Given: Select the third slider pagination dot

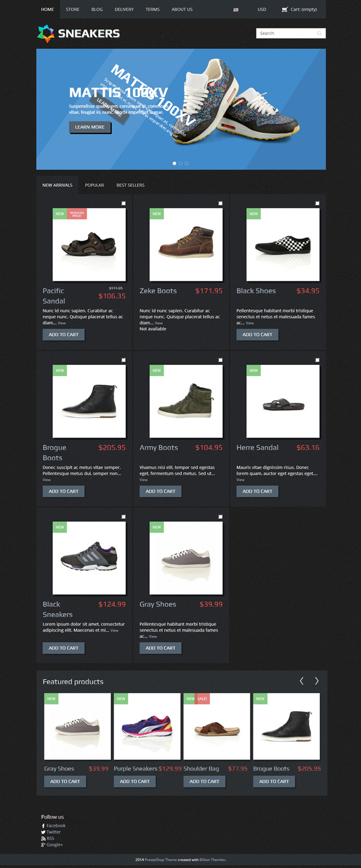Looking at the screenshot, I should click(187, 163).
